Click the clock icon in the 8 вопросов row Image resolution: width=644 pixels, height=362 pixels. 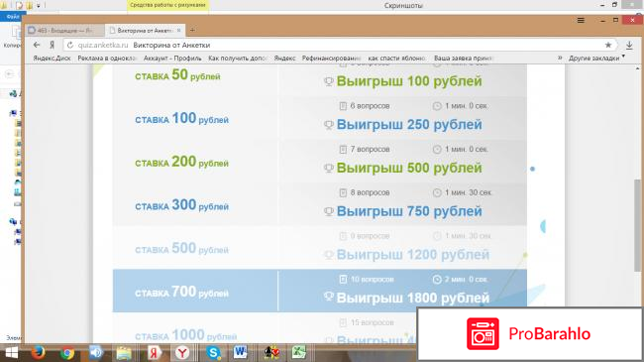coord(437,193)
